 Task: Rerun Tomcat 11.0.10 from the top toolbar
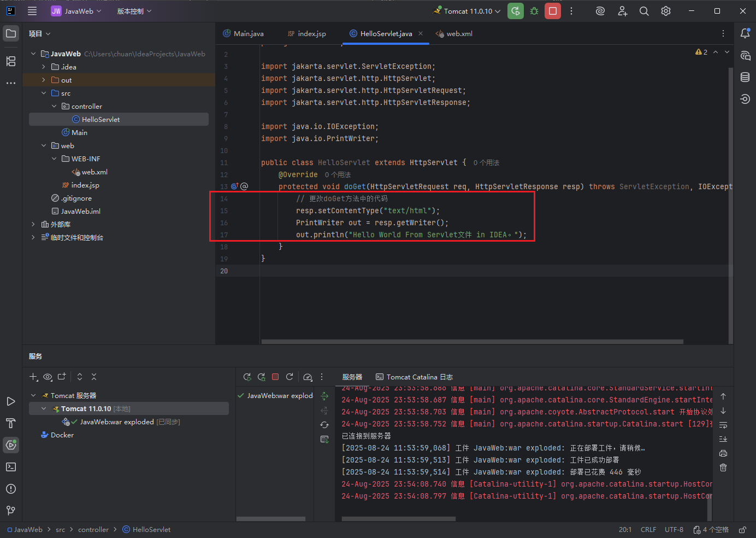[x=516, y=11]
